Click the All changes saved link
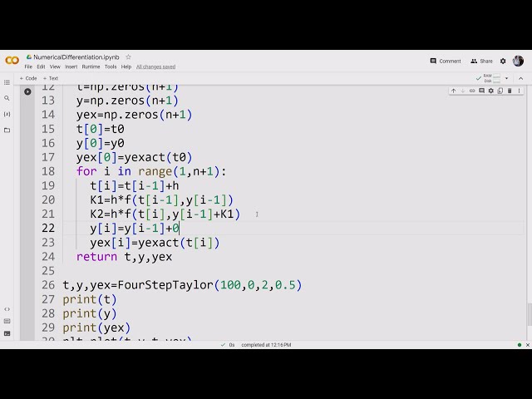This screenshot has width=532, height=399. (155, 66)
